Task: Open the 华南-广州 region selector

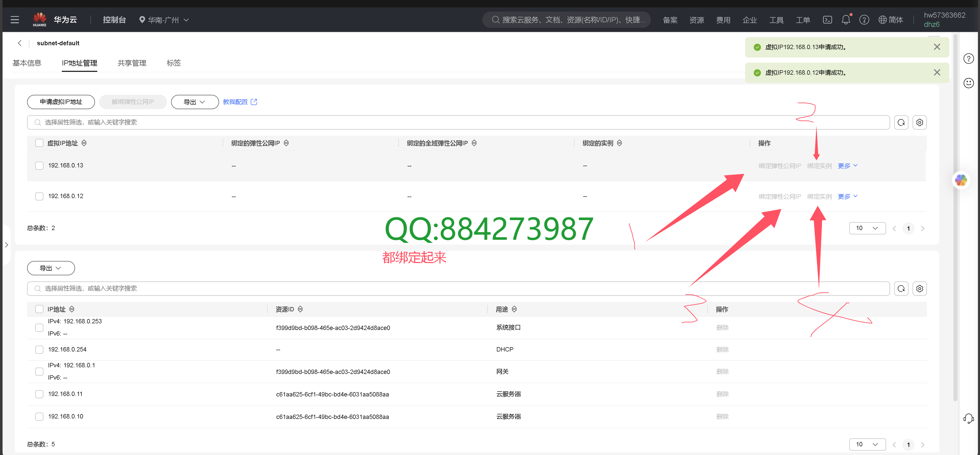Action: (164, 20)
